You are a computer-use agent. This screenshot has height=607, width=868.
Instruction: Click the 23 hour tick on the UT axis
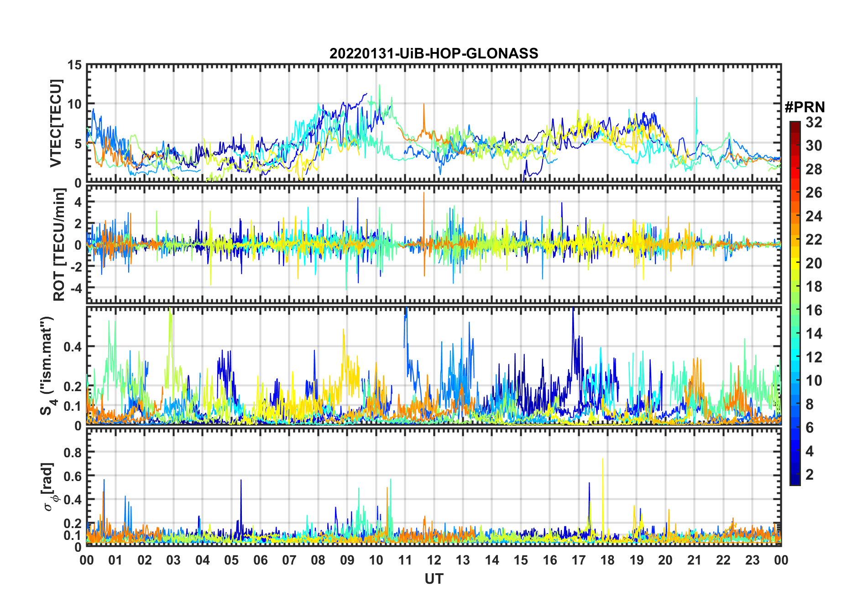(x=753, y=560)
